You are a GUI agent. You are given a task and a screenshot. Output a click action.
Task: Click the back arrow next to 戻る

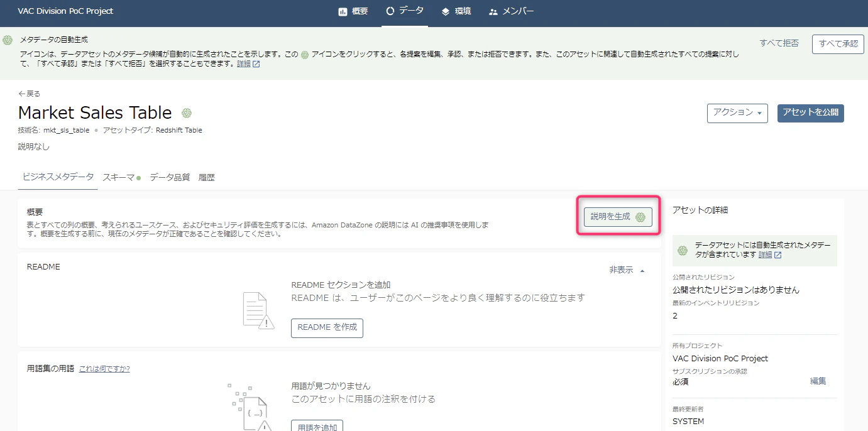(22, 94)
